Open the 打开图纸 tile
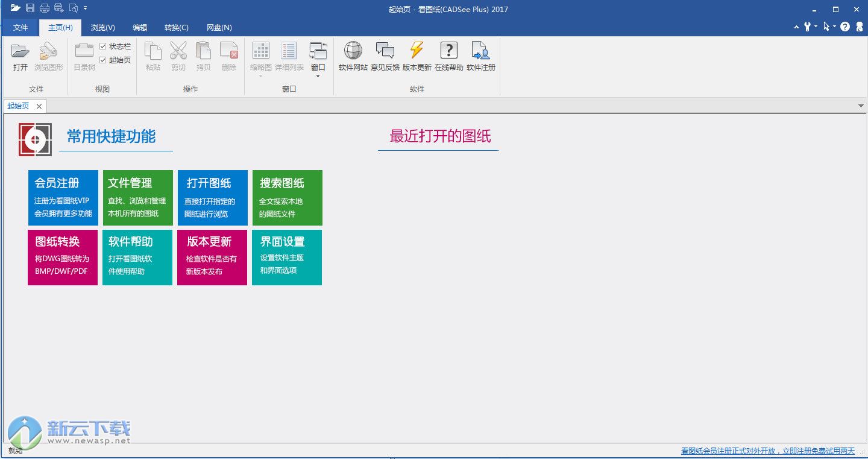Viewport: 868px width, 459px height. pos(213,198)
